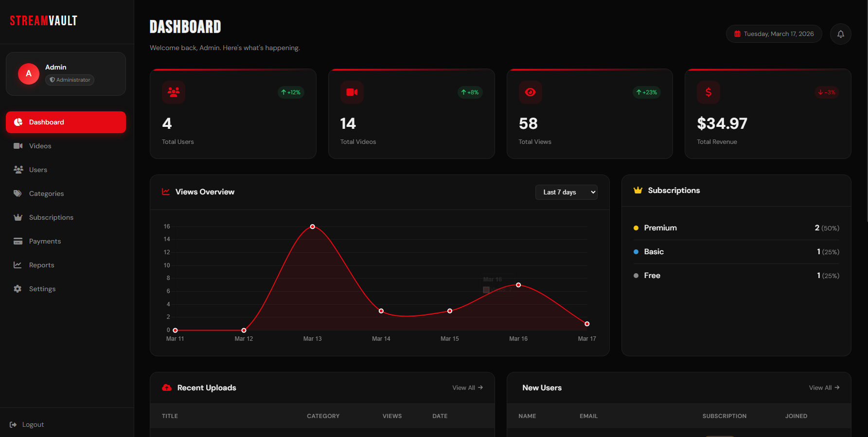
Task: Open Settings from the sidebar
Action: coord(42,289)
